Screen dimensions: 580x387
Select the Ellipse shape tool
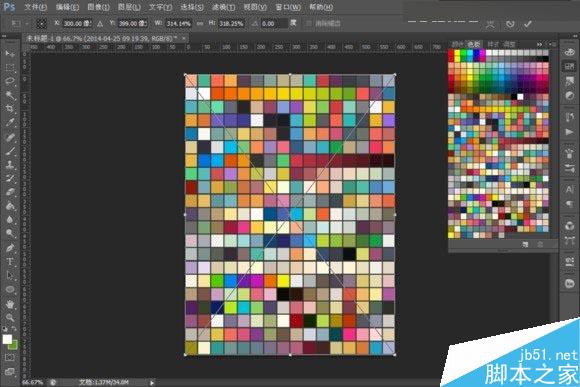coord(10,289)
